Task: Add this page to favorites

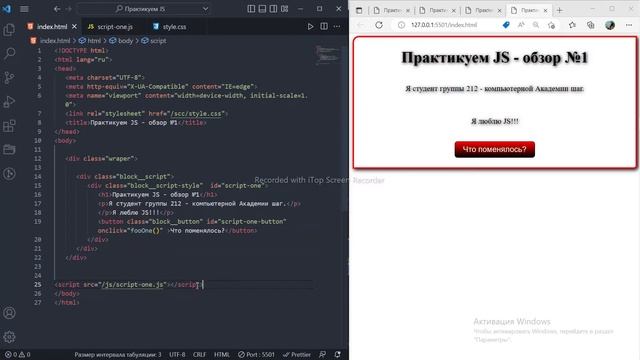Action: pos(551,25)
